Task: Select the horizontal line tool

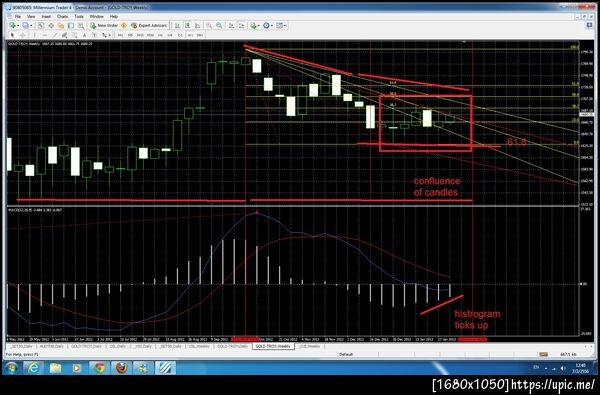Action: click(45, 35)
